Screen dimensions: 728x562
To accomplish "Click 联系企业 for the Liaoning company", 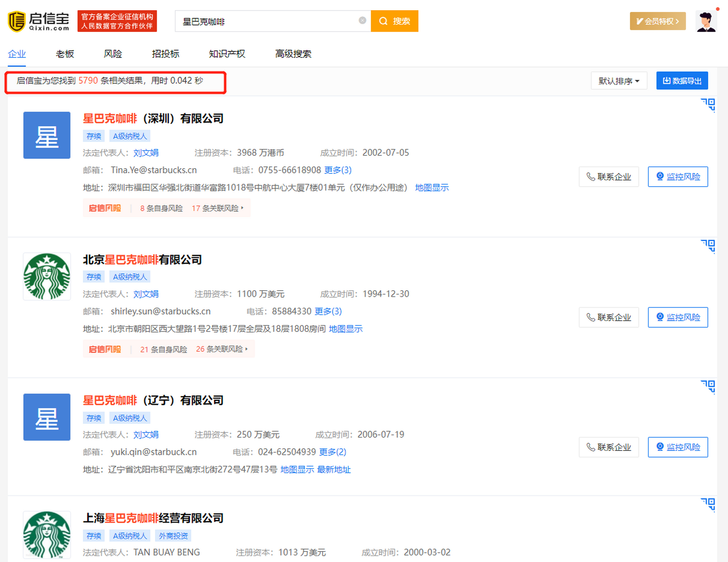I will 609,447.
